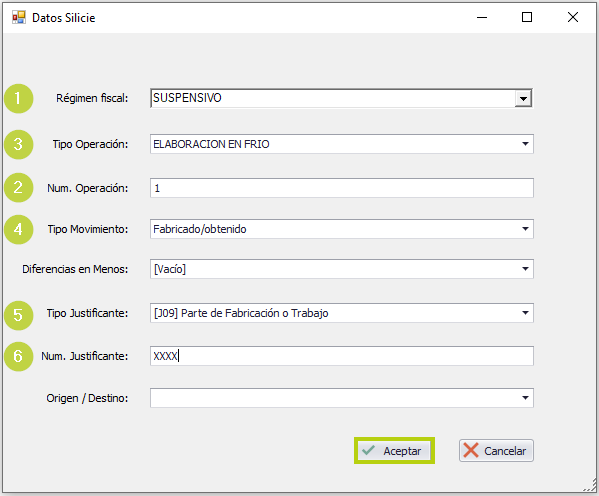Click the Aceptar button

click(x=394, y=451)
